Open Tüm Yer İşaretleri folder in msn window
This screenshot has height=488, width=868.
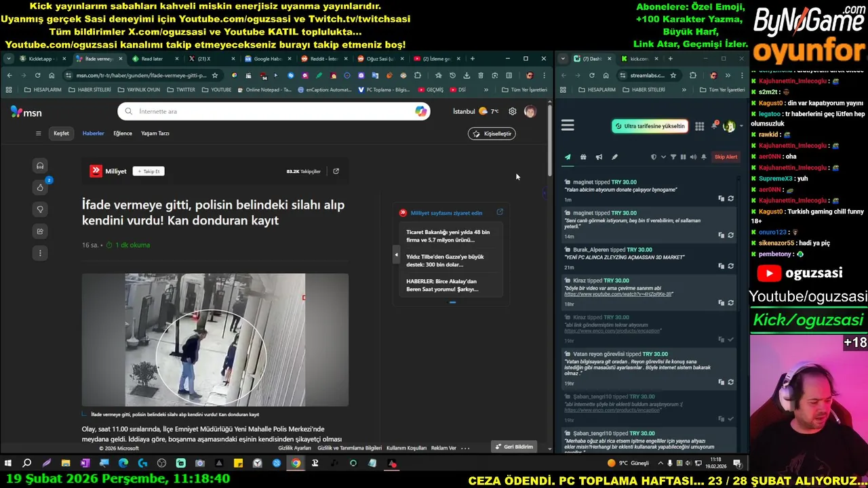pyautogui.click(x=524, y=89)
